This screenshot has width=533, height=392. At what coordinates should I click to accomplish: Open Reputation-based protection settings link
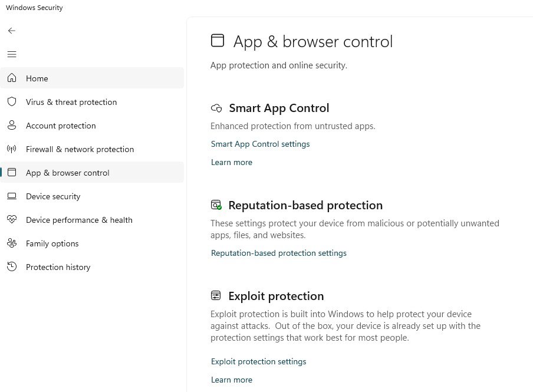(x=279, y=253)
